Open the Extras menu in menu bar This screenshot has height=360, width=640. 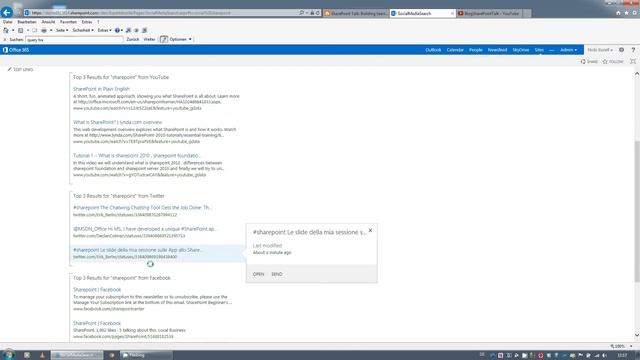[87, 22]
